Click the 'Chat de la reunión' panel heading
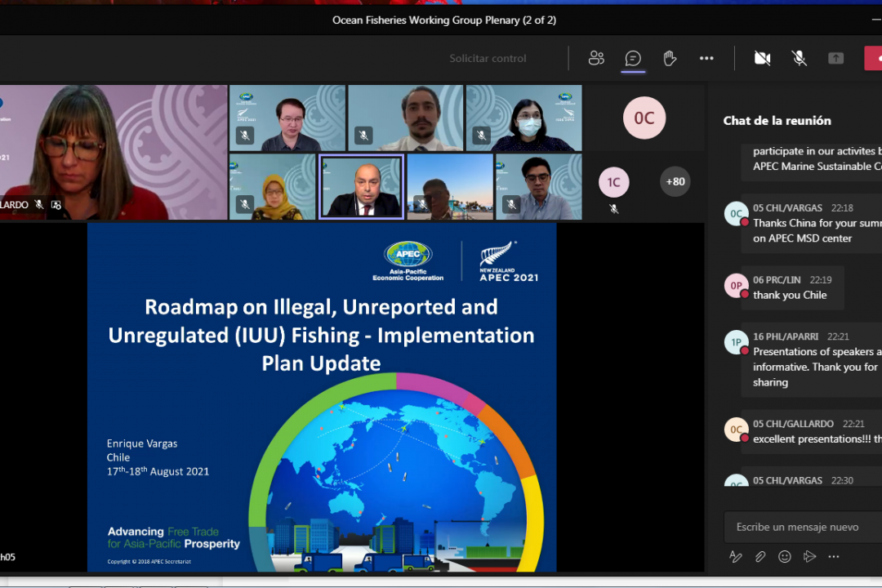This screenshot has width=882, height=588. [777, 120]
